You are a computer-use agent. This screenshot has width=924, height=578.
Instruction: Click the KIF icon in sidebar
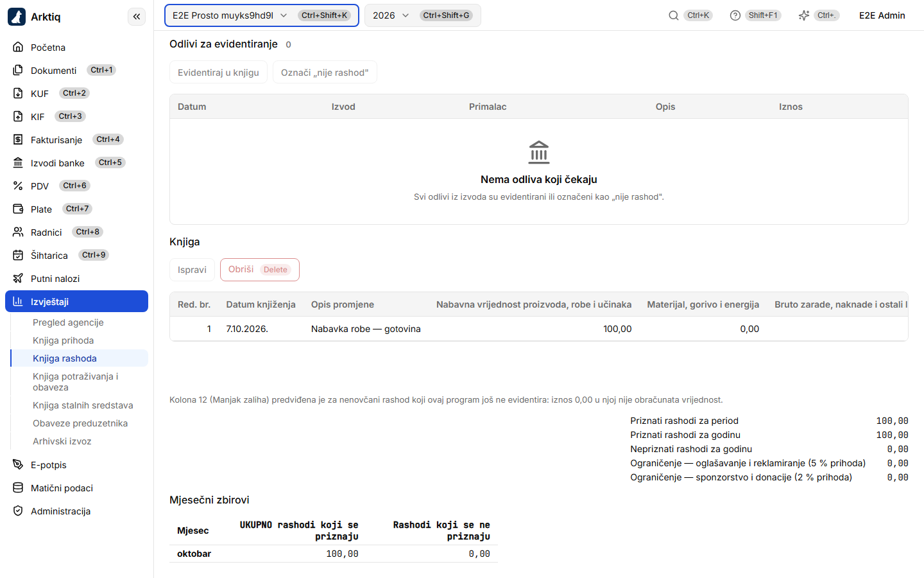pyautogui.click(x=18, y=117)
